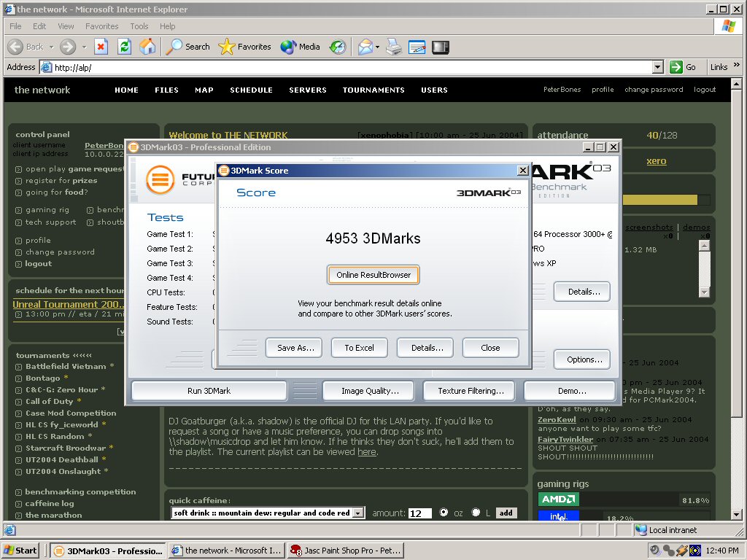Click the AMD usage percentage bar
The image size is (747, 560).
(x=643, y=499)
